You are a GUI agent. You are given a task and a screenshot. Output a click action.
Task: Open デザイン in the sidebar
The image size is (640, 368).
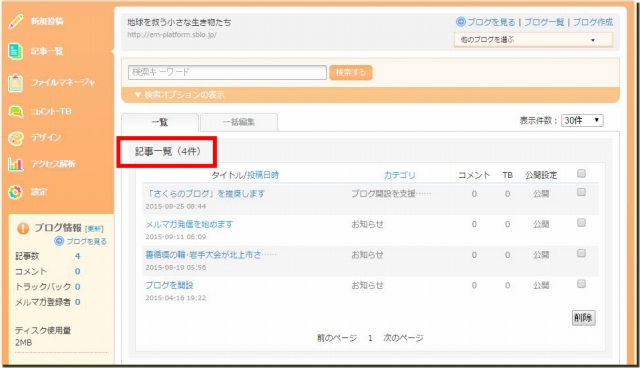pyautogui.click(x=46, y=137)
